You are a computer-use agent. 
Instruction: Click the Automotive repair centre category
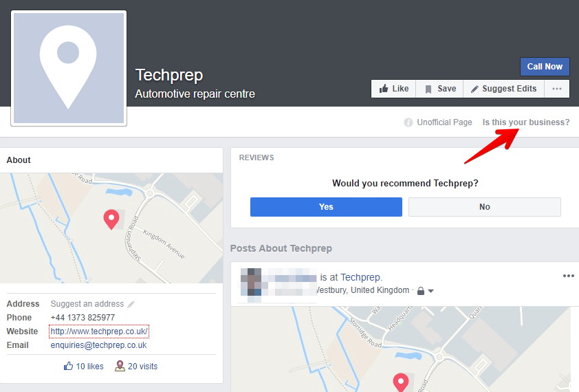pyautogui.click(x=195, y=94)
